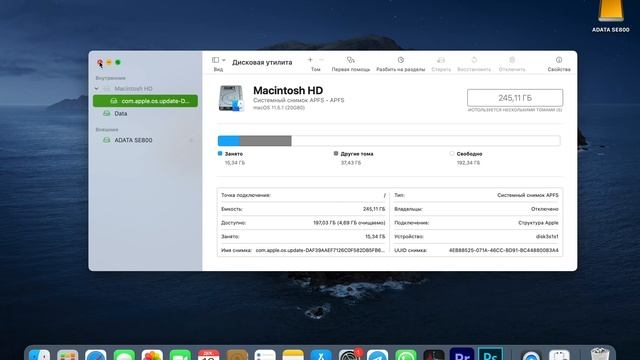Open Safari in the Dock

[96, 355]
